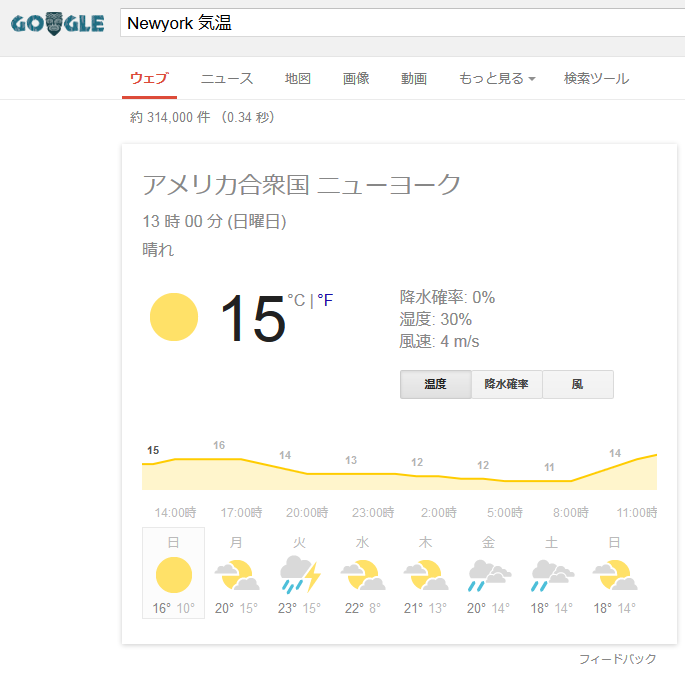
Task: Open the ウェブ tab
Action: (x=149, y=79)
